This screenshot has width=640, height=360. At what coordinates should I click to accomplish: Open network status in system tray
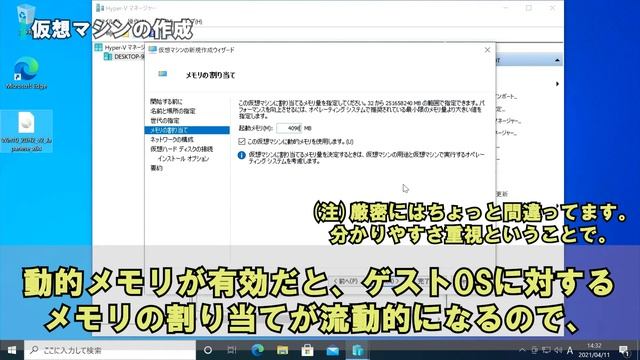(x=546, y=350)
